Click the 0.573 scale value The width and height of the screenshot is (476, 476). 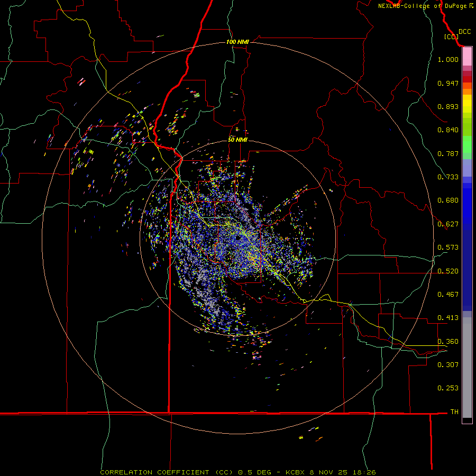448,248
